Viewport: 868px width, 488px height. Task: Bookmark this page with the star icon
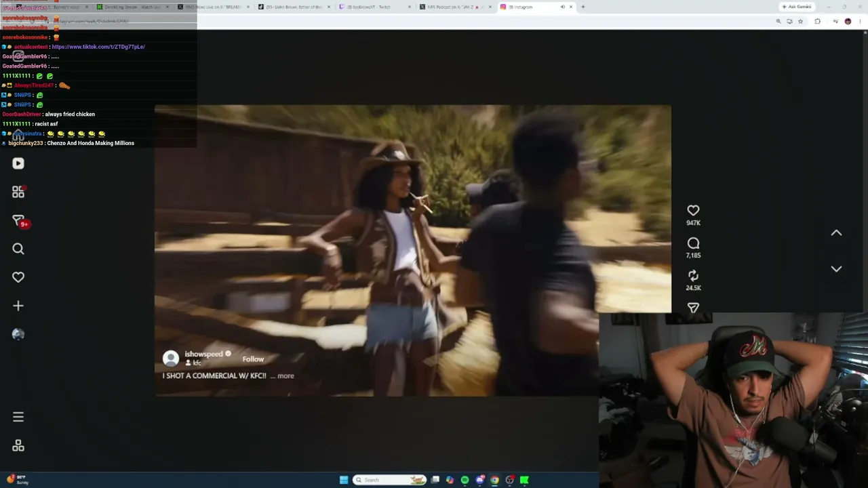point(800,21)
